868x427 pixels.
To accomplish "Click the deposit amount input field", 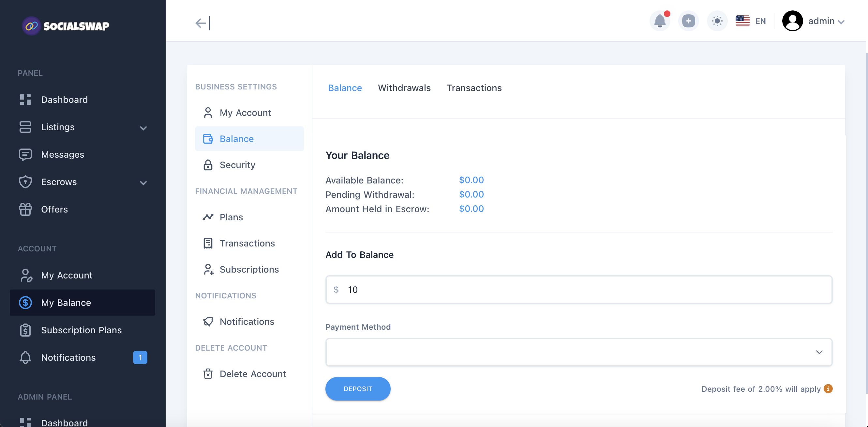I will [578, 289].
